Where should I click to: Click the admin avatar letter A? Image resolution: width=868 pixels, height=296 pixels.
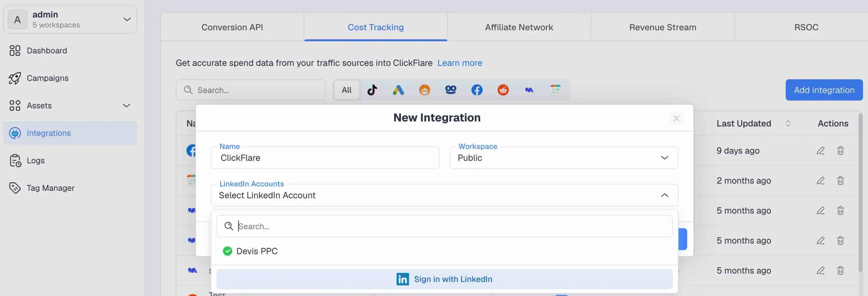click(x=17, y=20)
